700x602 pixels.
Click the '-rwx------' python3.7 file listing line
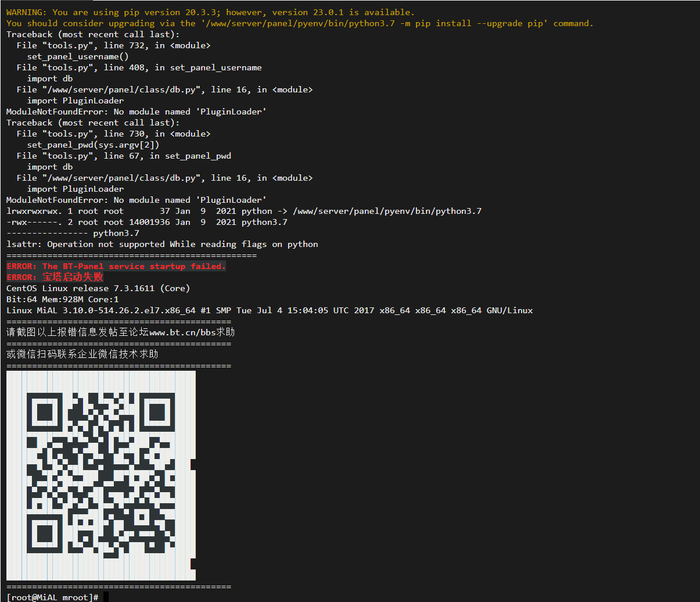coord(147,222)
